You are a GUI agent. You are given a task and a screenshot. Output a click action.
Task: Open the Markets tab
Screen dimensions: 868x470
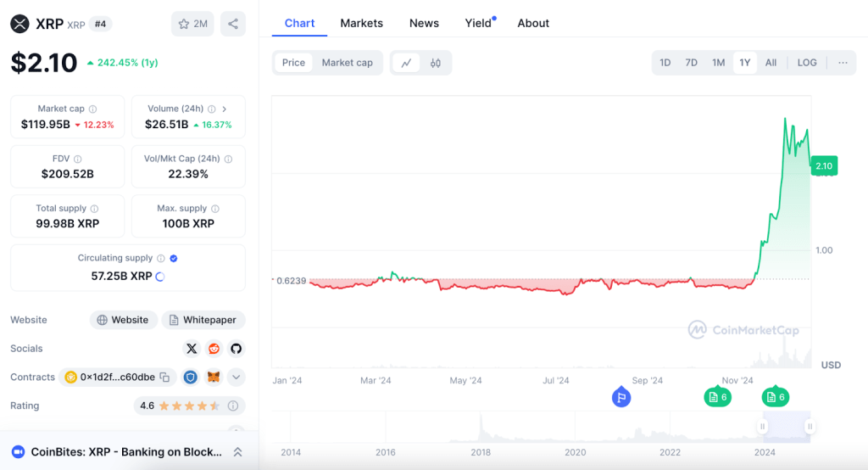pyautogui.click(x=361, y=23)
